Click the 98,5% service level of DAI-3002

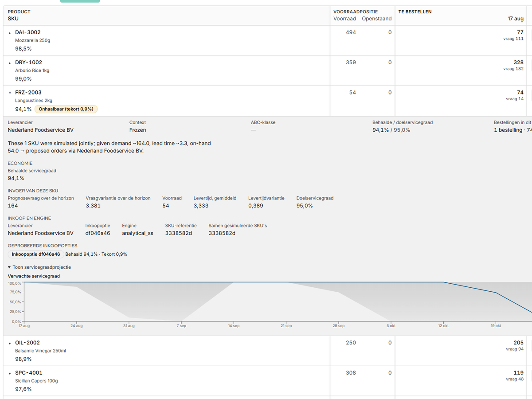[23, 49]
